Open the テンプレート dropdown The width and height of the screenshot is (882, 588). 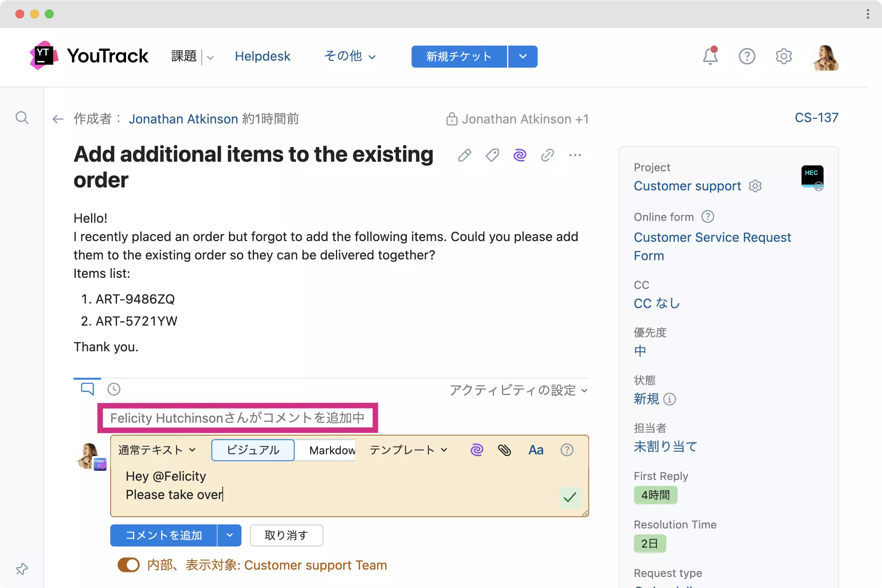click(x=408, y=449)
